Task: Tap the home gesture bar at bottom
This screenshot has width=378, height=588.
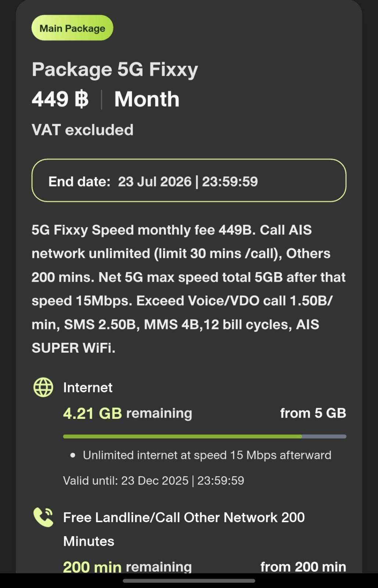Action: point(189,581)
